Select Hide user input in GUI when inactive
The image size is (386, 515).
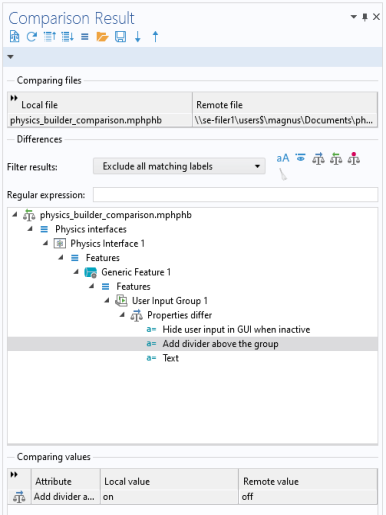click(236, 329)
